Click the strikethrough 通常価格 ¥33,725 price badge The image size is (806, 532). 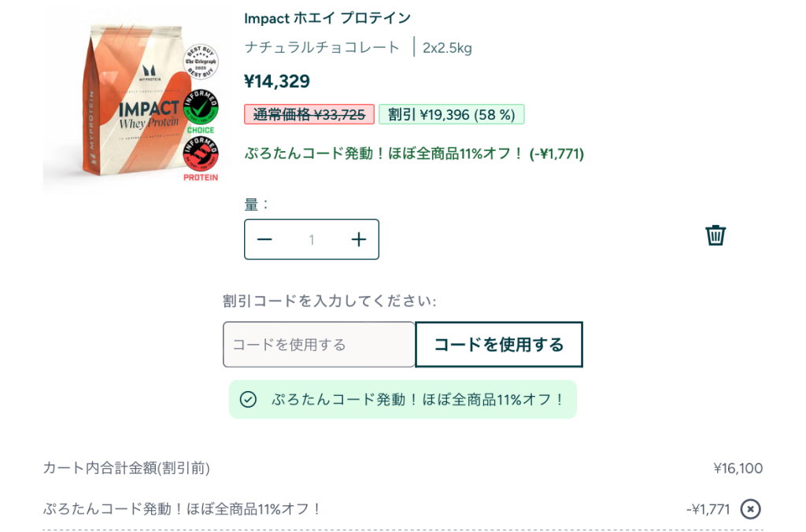[308, 113]
